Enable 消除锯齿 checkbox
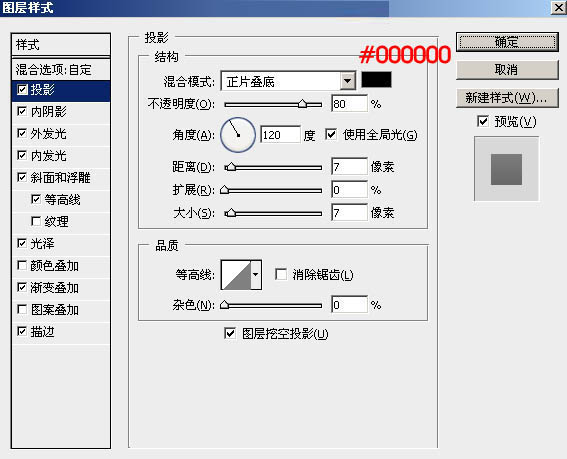The height and width of the screenshot is (459, 567). point(281,274)
